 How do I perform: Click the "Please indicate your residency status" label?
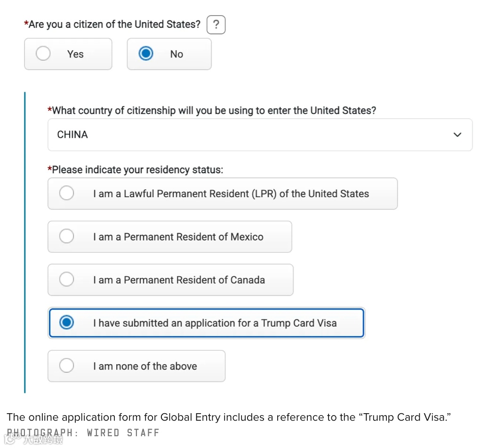137,170
